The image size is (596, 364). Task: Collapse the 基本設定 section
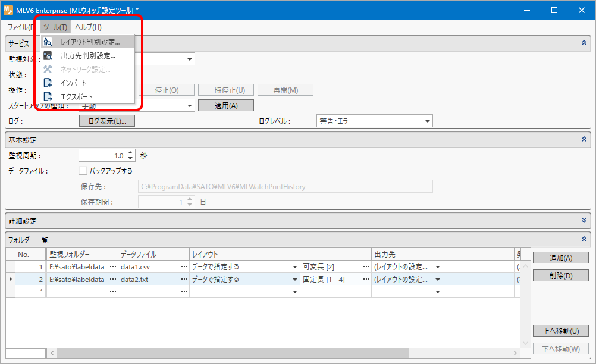click(x=584, y=139)
